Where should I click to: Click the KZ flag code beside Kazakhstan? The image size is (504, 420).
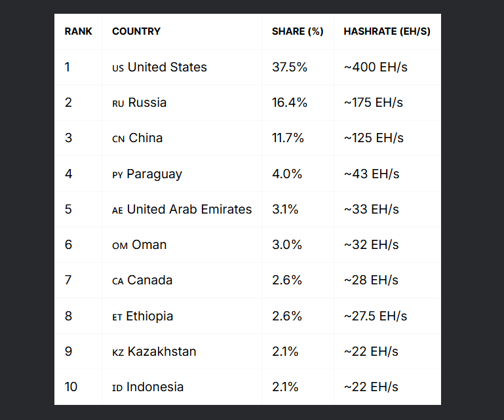pos(118,353)
